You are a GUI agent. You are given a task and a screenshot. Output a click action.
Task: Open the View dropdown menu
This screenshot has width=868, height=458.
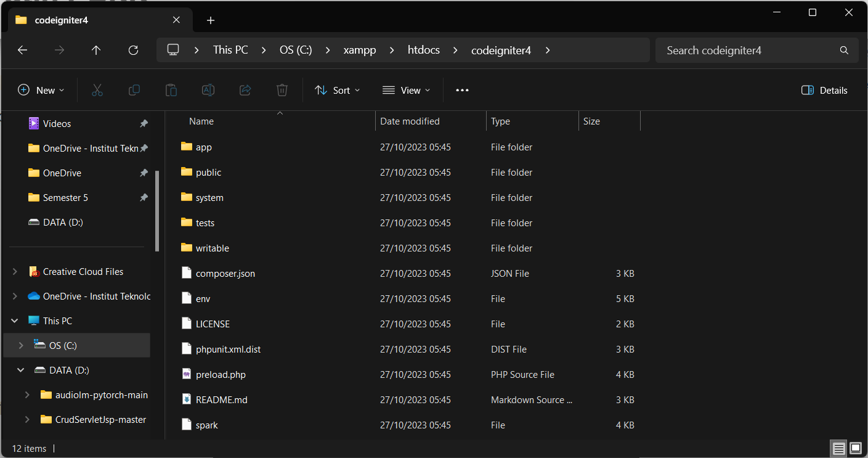click(407, 90)
